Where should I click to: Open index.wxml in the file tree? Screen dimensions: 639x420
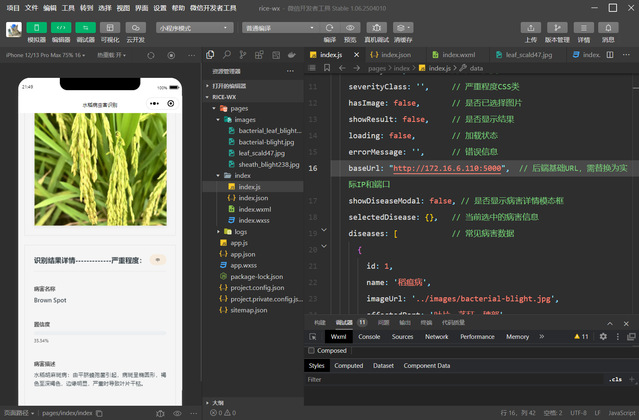click(254, 209)
